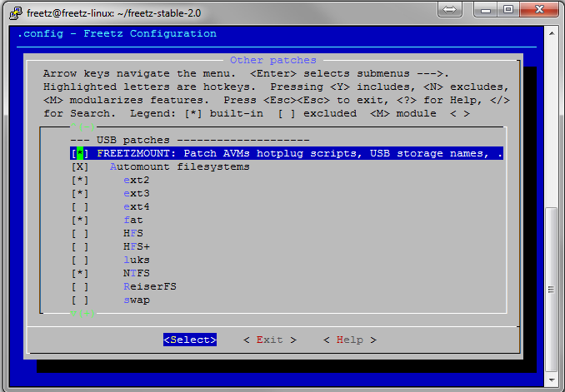Disable the ext3 filesystem option
This screenshot has height=392, width=565.
[80, 193]
